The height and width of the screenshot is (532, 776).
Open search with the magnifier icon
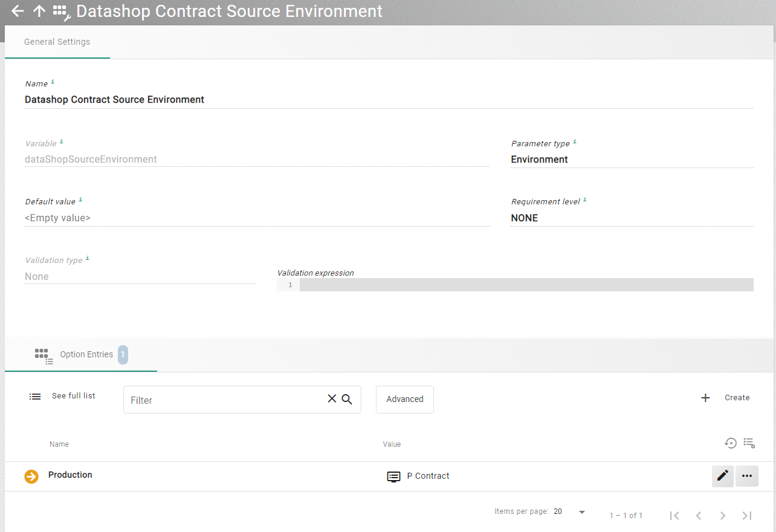pyautogui.click(x=347, y=398)
